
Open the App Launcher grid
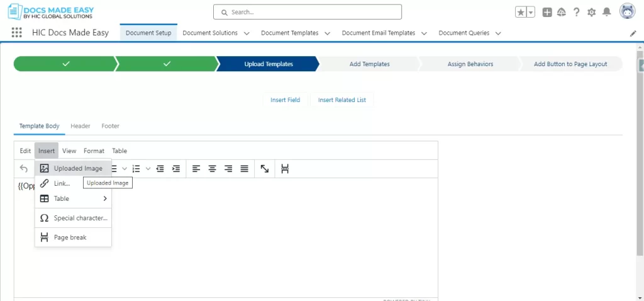(x=17, y=33)
